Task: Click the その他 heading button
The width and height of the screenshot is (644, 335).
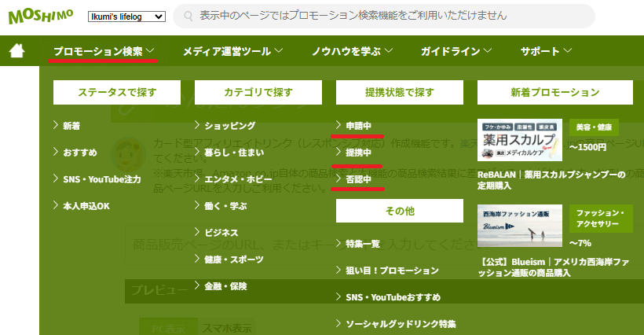Action: pos(400,211)
